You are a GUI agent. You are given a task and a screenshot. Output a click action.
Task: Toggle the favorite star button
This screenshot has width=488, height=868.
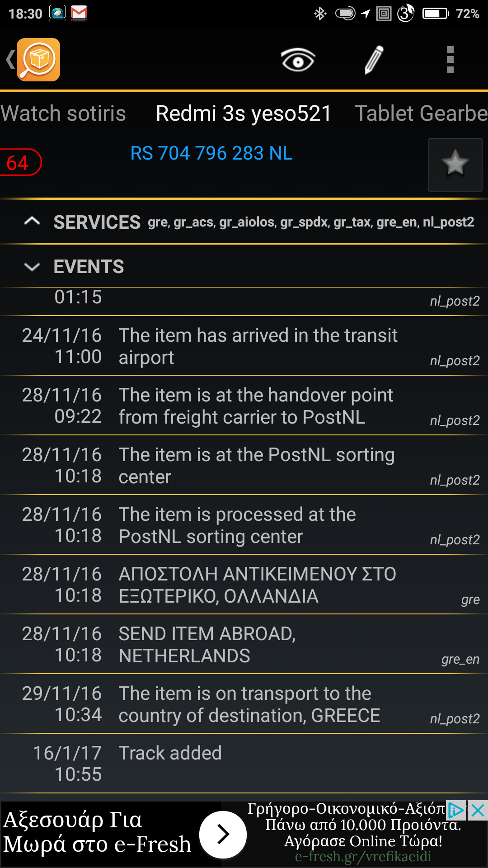coord(455,165)
